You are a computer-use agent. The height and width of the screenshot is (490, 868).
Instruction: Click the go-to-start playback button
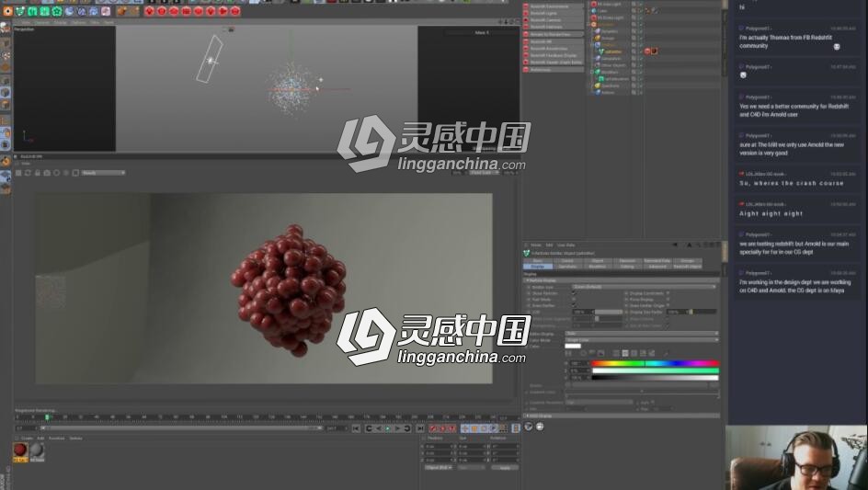click(356, 428)
